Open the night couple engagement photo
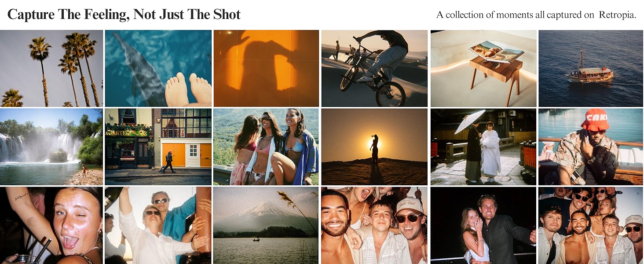The image size is (644, 264). point(483,225)
